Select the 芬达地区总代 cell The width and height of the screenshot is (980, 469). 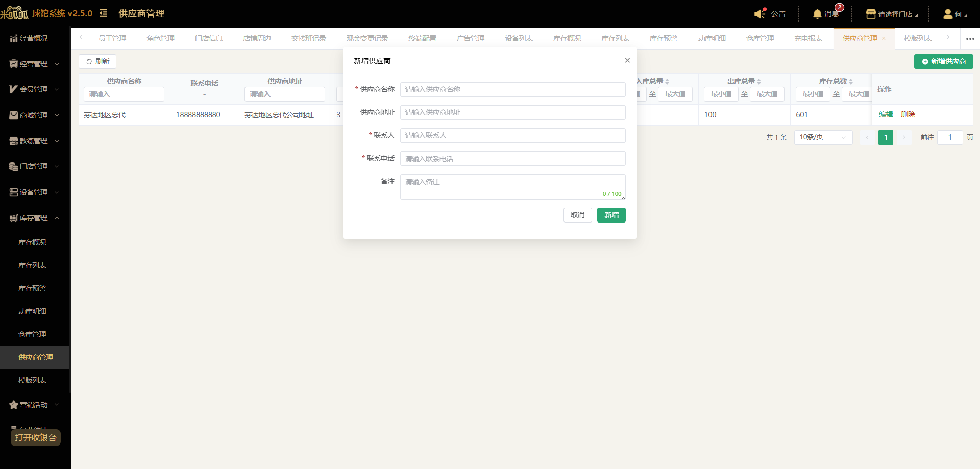125,115
